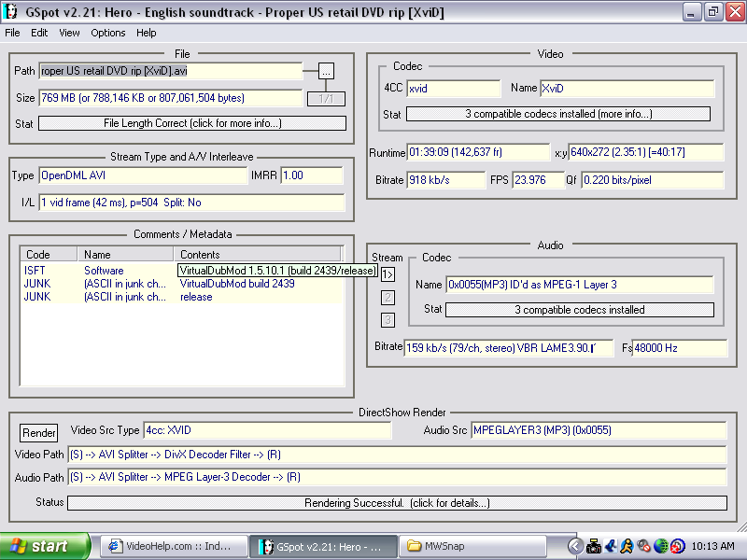Open the Edit menu

pos(39,33)
